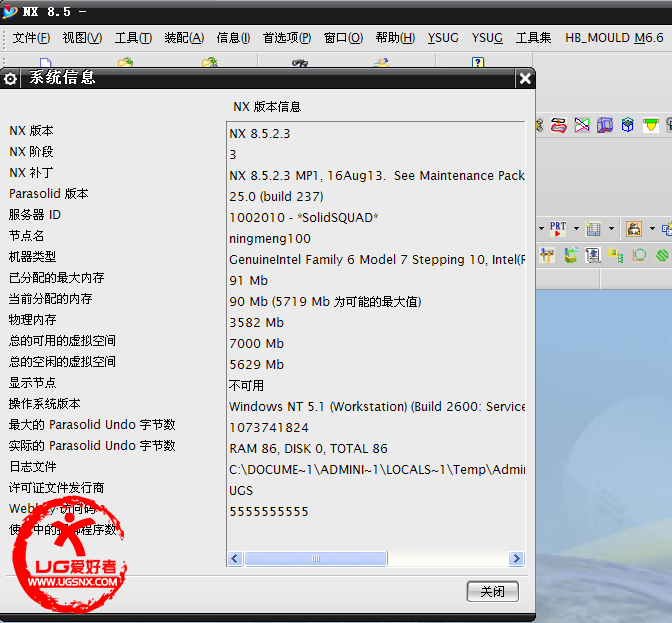Click the small blue cube with insert icon
672x623 pixels.
pyautogui.click(x=627, y=125)
